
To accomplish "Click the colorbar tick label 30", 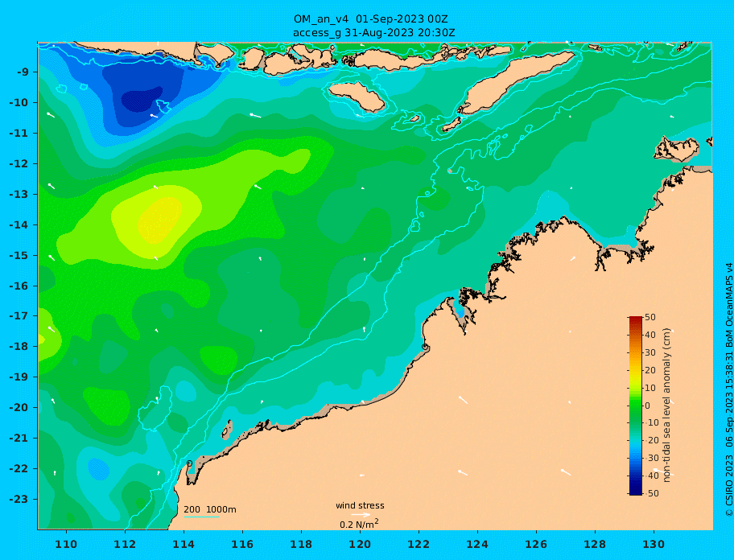I will (650, 352).
